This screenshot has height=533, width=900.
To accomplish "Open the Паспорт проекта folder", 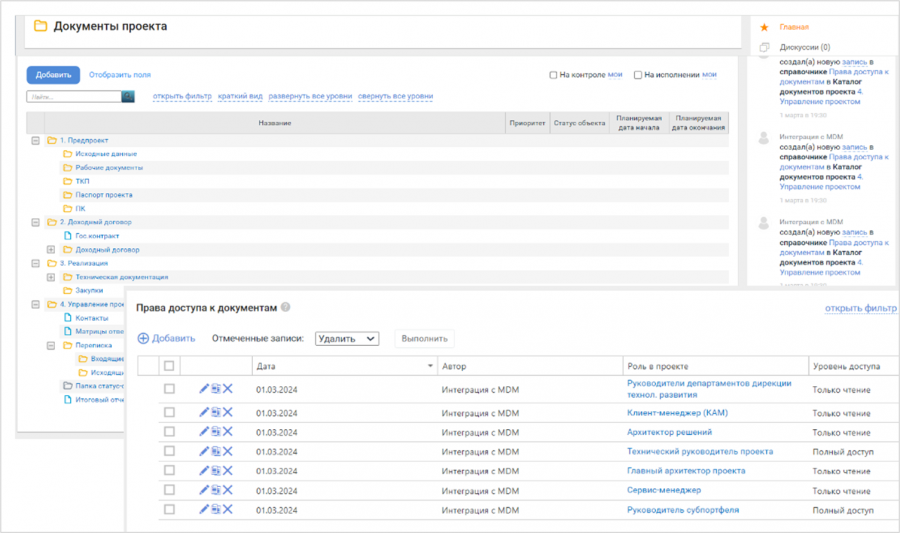I will [104, 195].
